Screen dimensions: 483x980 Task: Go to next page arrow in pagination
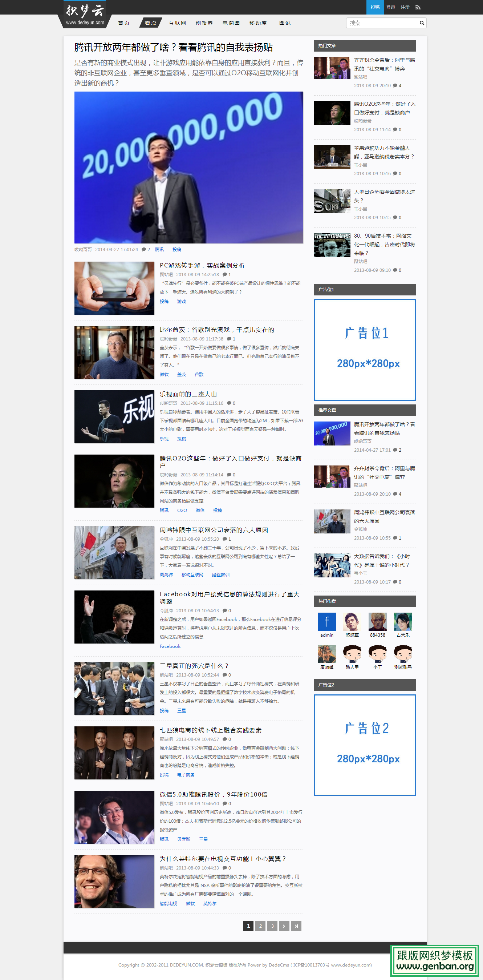click(284, 926)
